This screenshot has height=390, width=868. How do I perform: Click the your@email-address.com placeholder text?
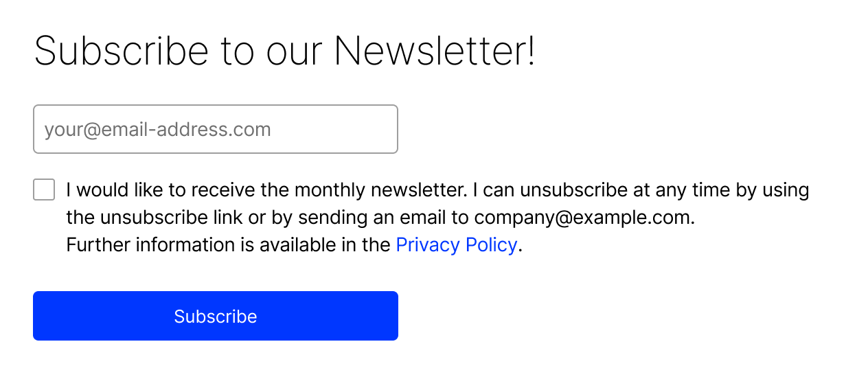(x=158, y=130)
